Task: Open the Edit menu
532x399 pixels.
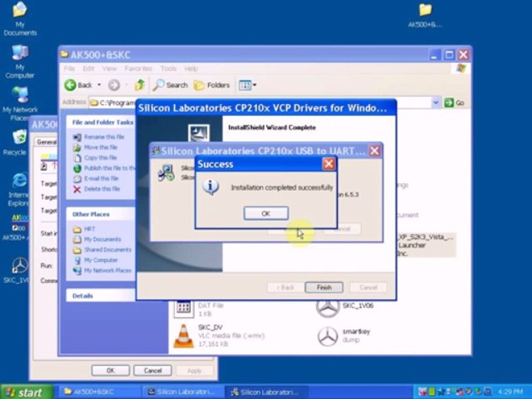Action: tap(89, 69)
